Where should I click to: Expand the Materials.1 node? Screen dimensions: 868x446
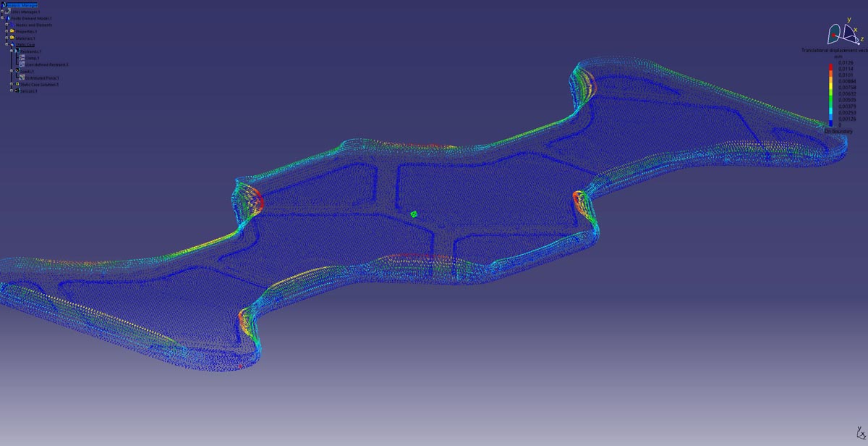pos(7,38)
